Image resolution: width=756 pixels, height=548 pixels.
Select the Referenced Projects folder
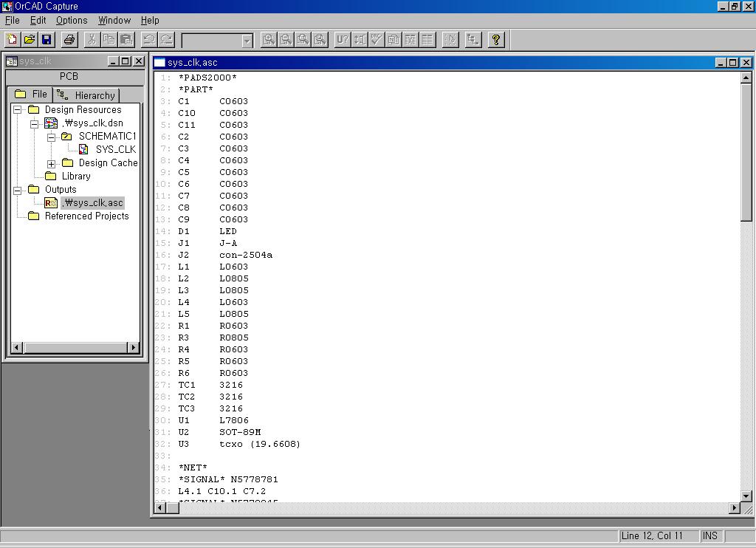[87, 216]
